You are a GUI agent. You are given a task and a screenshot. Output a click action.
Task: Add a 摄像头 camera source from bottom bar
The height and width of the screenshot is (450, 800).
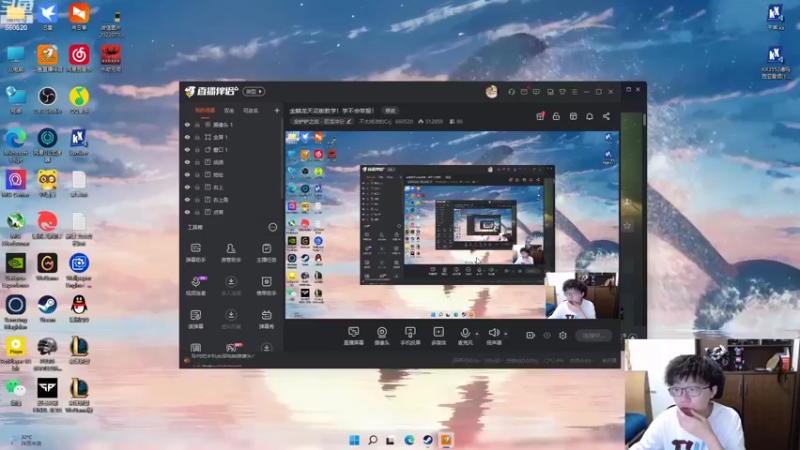(382, 336)
